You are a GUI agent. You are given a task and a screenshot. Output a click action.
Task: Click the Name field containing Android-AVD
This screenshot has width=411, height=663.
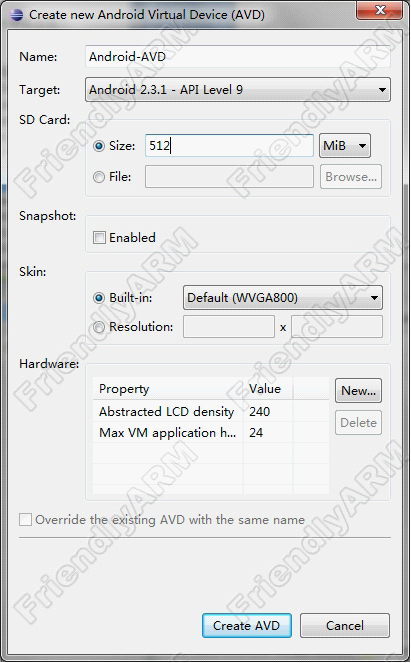[x=238, y=57]
